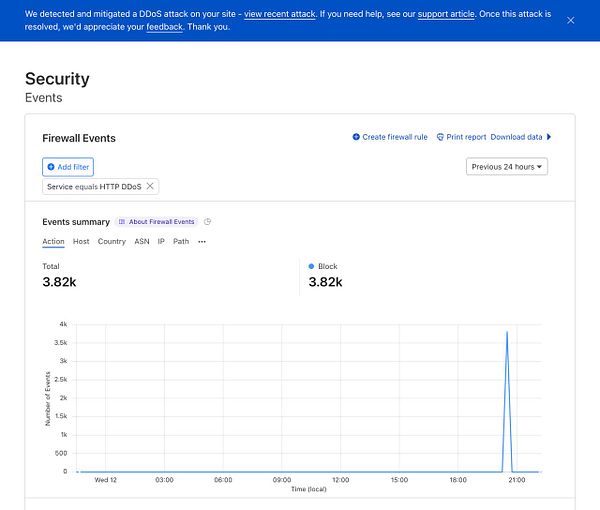This screenshot has width=600, height=510.
Task: Click the blue Block legend dot
Action: (x=311, y=266)
